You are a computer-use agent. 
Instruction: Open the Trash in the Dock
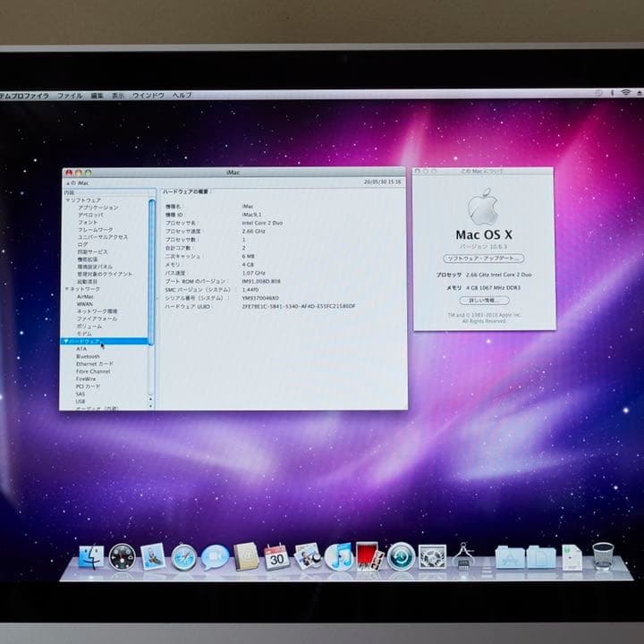[603, 556]
